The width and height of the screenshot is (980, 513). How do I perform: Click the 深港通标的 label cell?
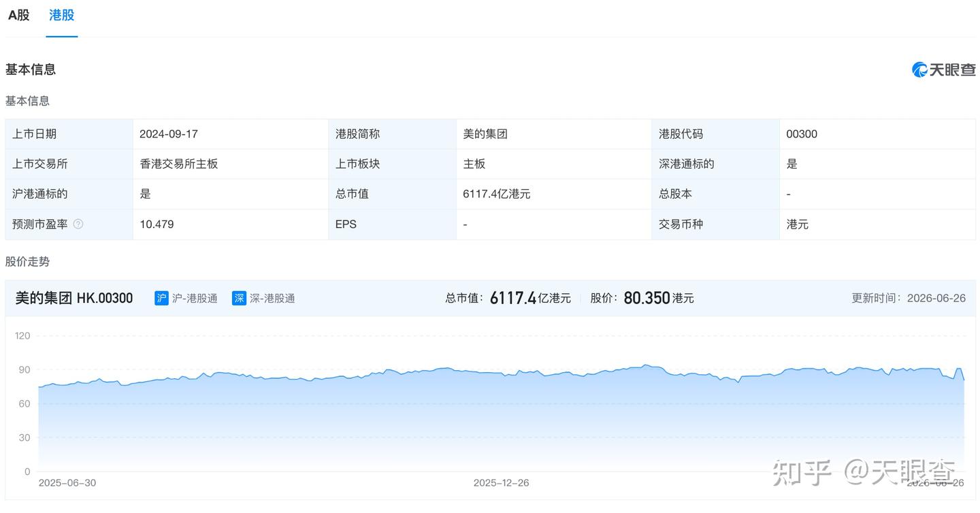[x=716, y=164]
